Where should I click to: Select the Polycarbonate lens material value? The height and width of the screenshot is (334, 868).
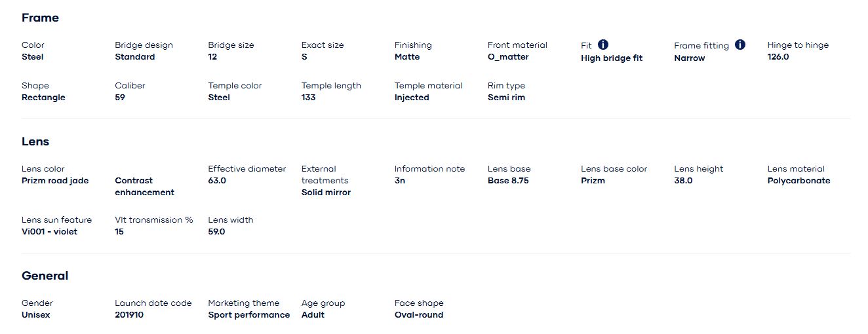click(799, 181)
